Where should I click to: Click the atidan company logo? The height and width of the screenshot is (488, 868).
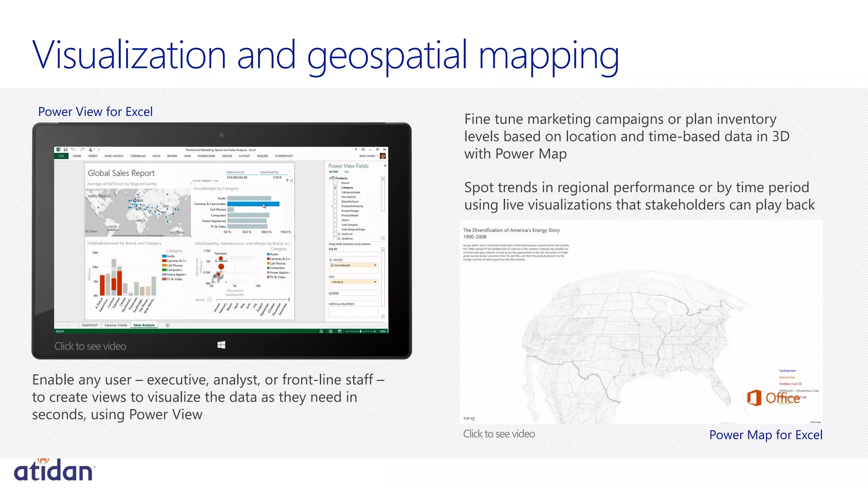[x=54, y=470]
